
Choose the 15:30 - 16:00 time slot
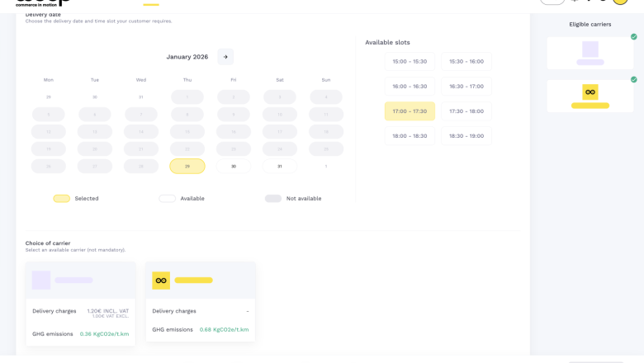[466, 62]
